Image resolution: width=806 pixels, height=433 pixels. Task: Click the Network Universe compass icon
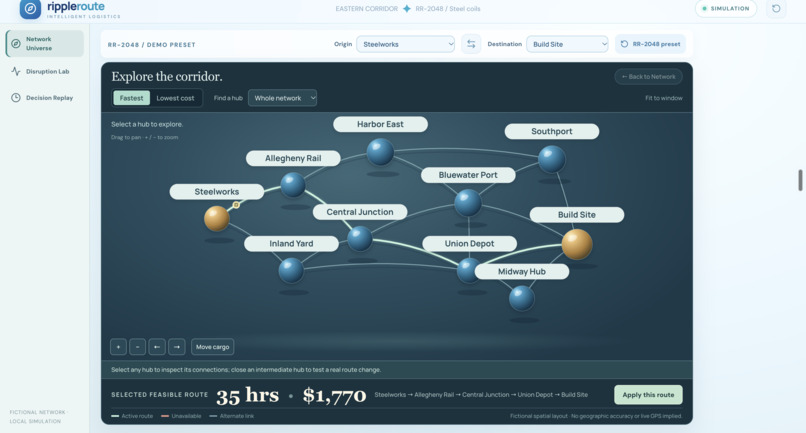pyautogui.click(x=16, y=44)
